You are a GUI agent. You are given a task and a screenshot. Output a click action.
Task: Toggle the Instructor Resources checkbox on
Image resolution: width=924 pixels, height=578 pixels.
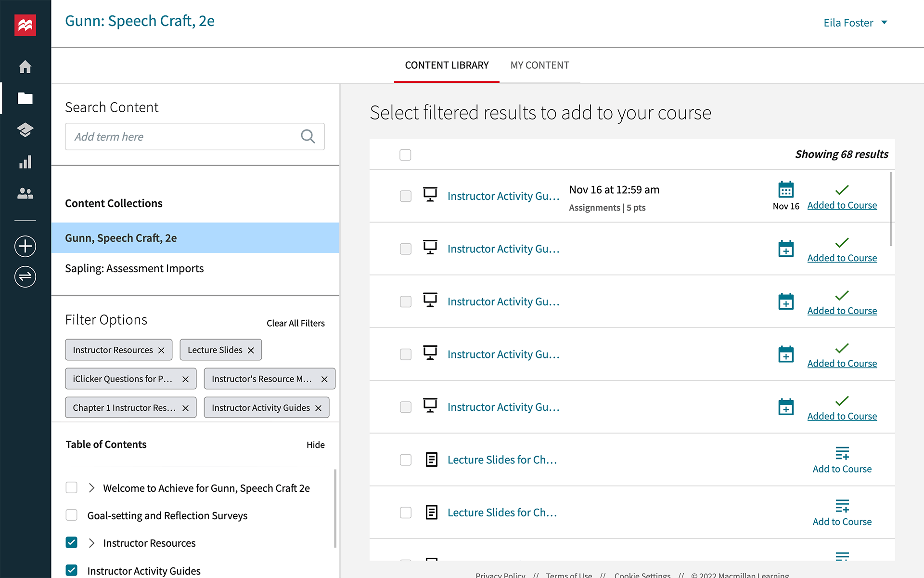click(72, 543)
